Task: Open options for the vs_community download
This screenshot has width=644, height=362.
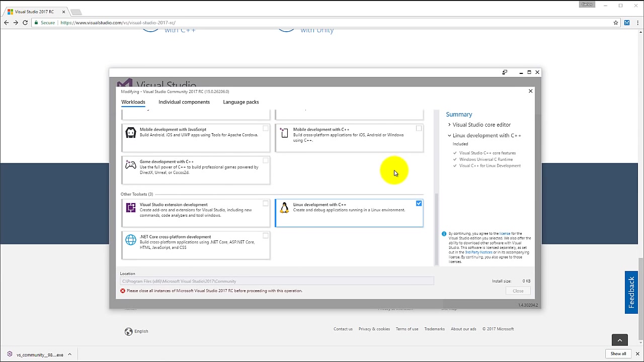Action: click(69, 354)
